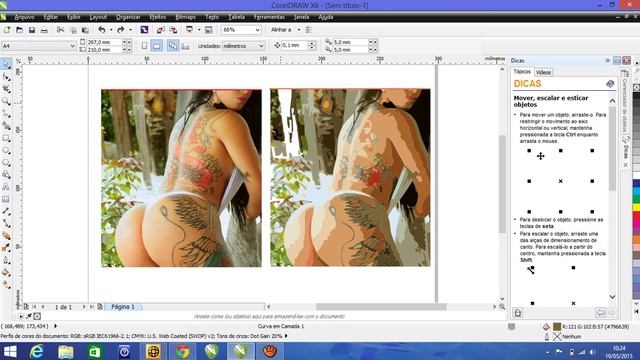Click the Redo arrow icon
Image resolution: width=640 pixels, height=360 pixels.
tap(121, 30)
